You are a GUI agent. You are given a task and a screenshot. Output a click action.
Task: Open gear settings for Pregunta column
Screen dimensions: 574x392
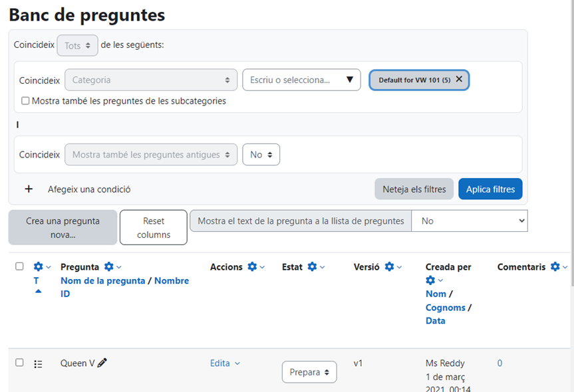pos(109,267)
